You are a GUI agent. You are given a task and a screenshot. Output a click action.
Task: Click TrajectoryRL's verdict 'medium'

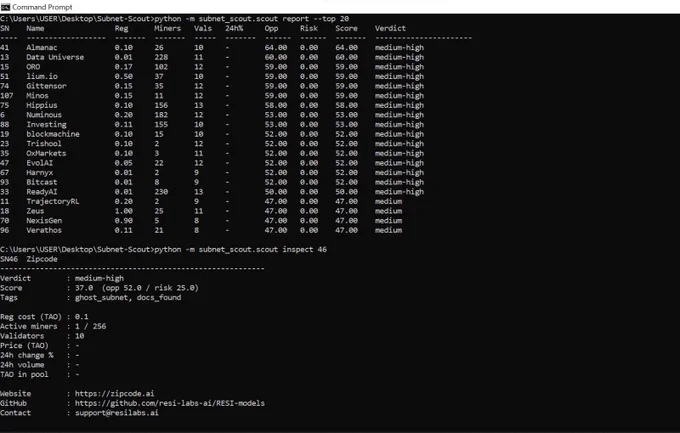[388, 201]
